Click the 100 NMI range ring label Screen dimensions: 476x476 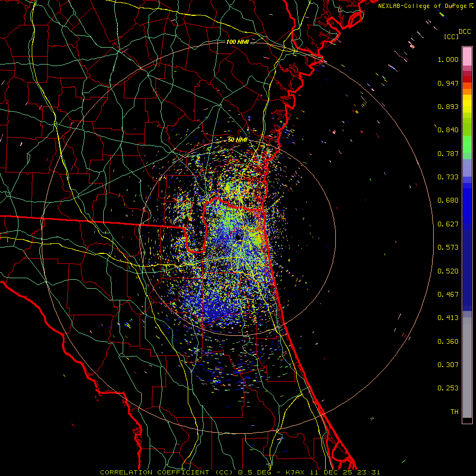pos(237,42)
